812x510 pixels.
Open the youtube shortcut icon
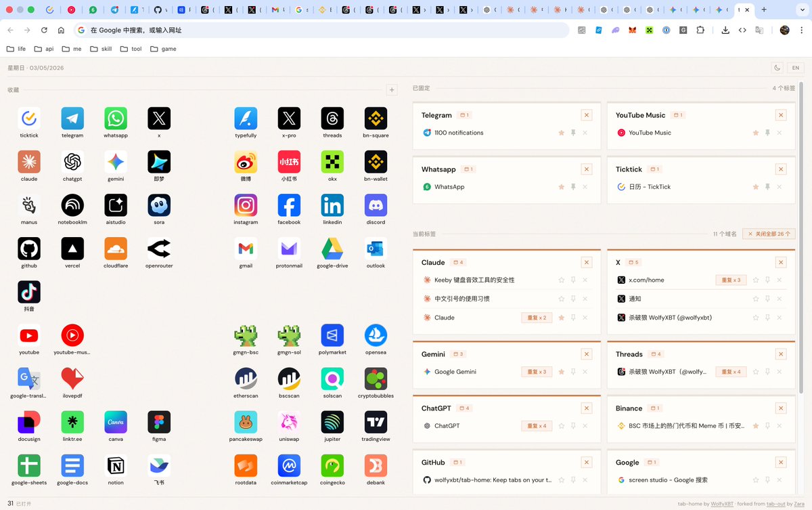pos(29,335)
